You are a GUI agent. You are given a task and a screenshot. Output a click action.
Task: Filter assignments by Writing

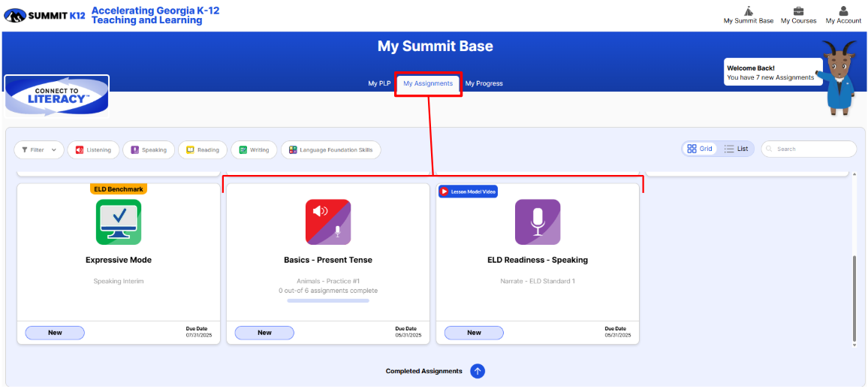[x=254, y=149]
